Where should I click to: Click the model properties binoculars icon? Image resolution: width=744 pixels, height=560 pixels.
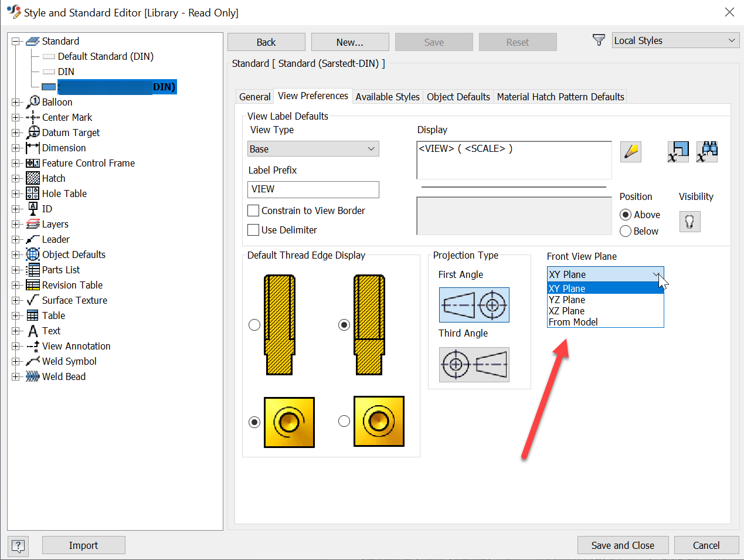pyautogui.click(x=707, y=151)
